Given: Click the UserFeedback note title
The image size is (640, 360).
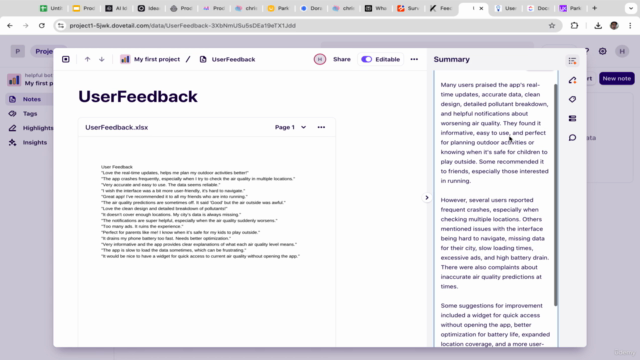Looking at the screenshot, I should [138, 97].
